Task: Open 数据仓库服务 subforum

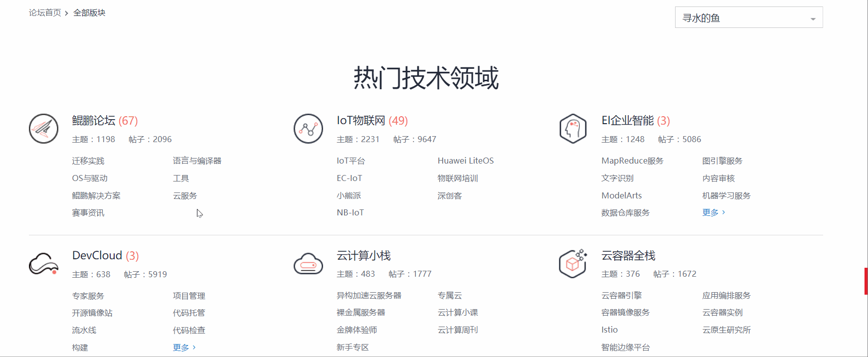Action: (x=626, y=212)
